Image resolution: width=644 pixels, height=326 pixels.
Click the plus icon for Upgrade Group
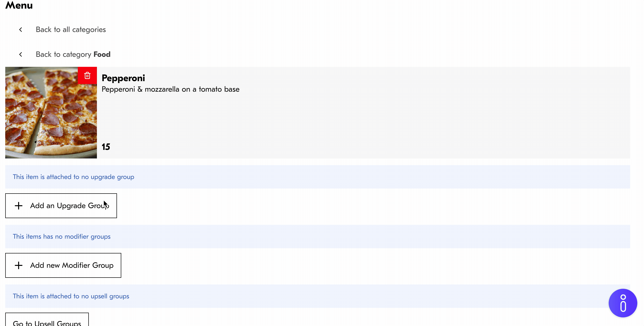[19, 206]
